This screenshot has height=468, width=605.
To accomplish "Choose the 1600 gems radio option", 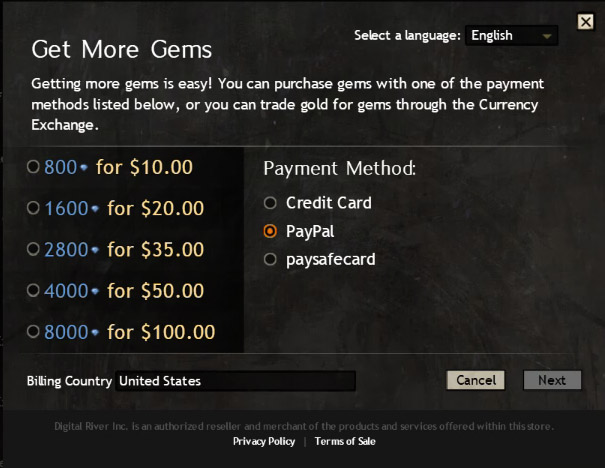I will [34, 209].
